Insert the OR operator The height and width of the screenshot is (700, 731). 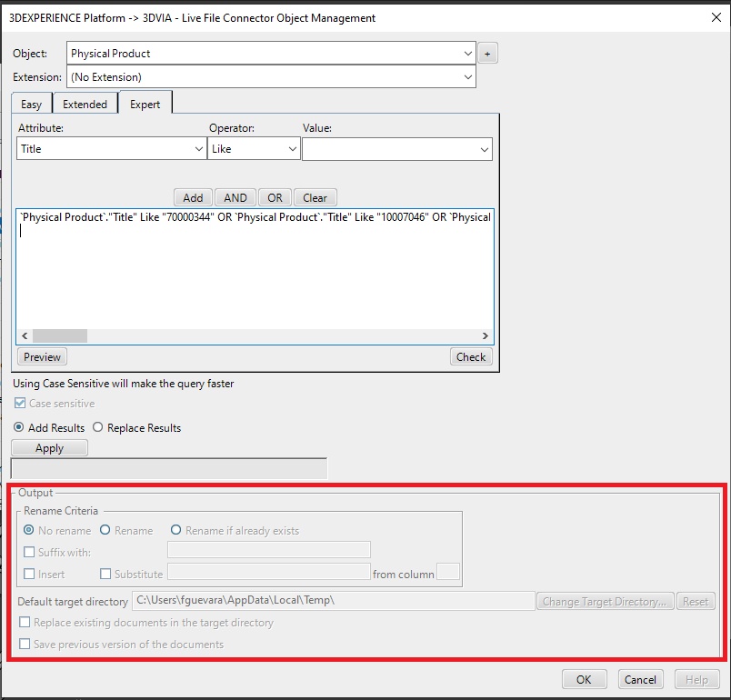coord(275,198)
